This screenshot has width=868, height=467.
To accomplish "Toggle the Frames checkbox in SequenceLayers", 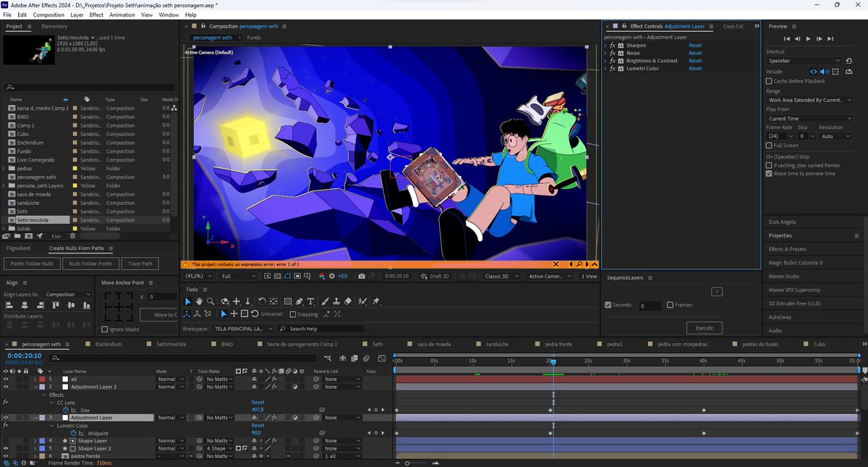I will (x=669, y=306).
